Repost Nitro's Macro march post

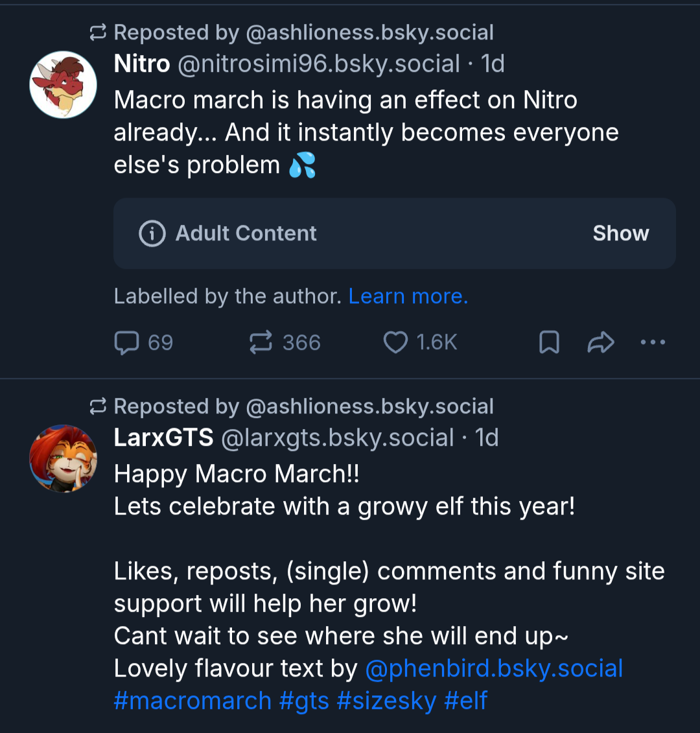[285, 343]
